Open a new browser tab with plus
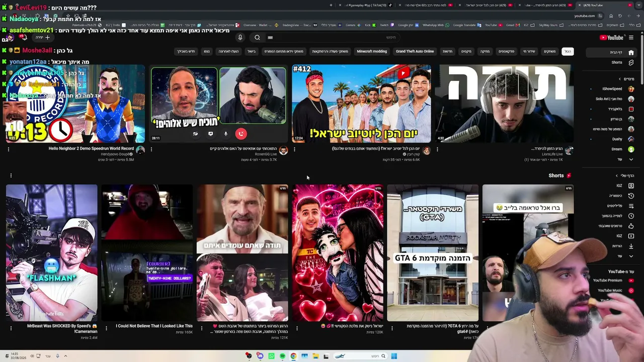Image resolution: width=644 pixels, height=362 pixels. point(331,5)
